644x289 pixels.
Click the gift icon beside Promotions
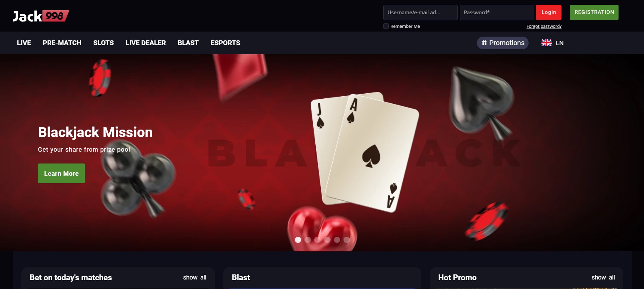tap(484, 43)
